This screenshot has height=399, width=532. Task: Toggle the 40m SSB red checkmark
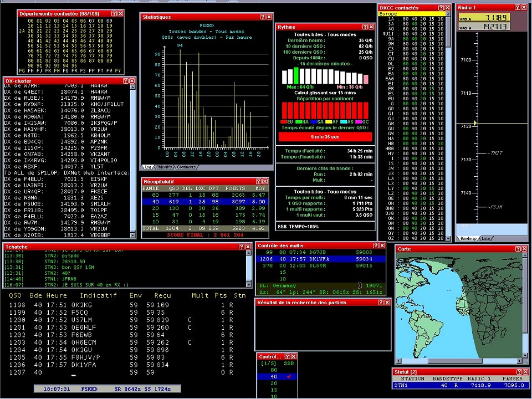289,376
